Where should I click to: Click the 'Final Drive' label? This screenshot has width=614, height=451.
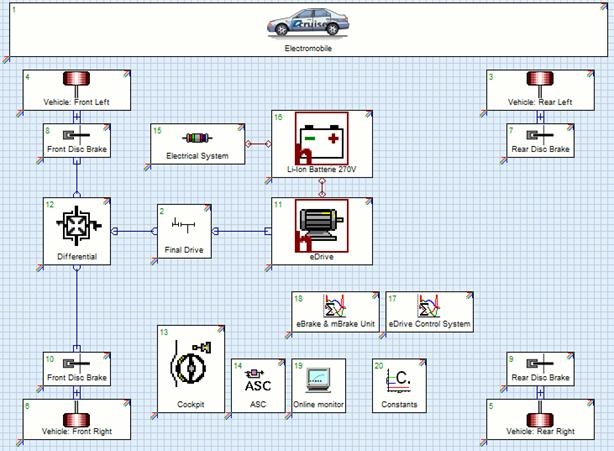(x=184, y=250)
